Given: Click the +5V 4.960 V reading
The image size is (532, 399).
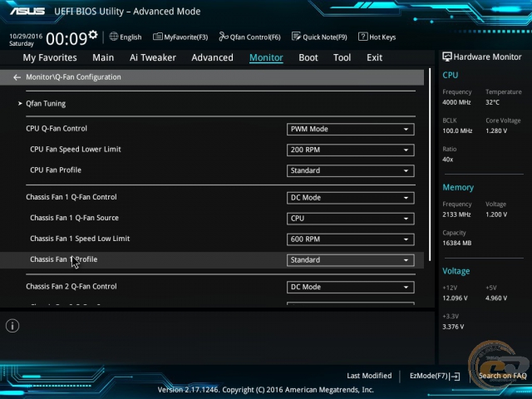Looking at the screenshot, I should [x=496, y=298].
